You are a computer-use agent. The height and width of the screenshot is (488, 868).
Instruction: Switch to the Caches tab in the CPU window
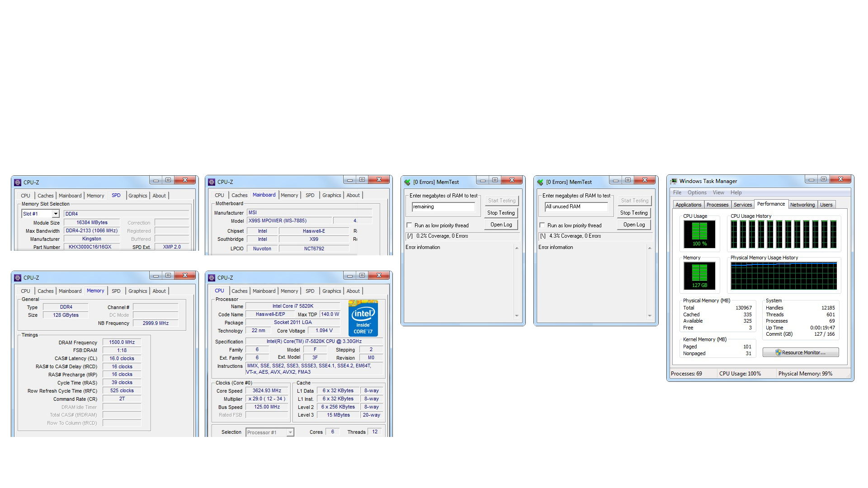239,291
